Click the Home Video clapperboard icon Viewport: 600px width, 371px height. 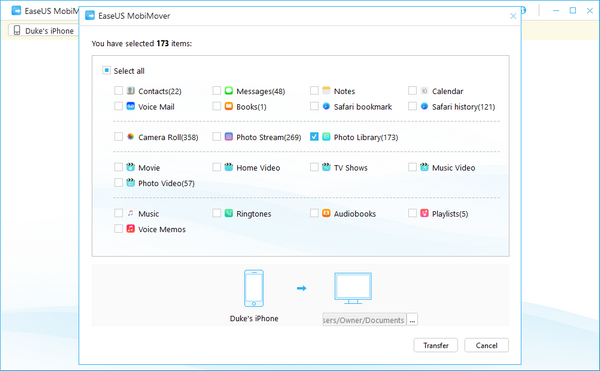click(228, 167)
